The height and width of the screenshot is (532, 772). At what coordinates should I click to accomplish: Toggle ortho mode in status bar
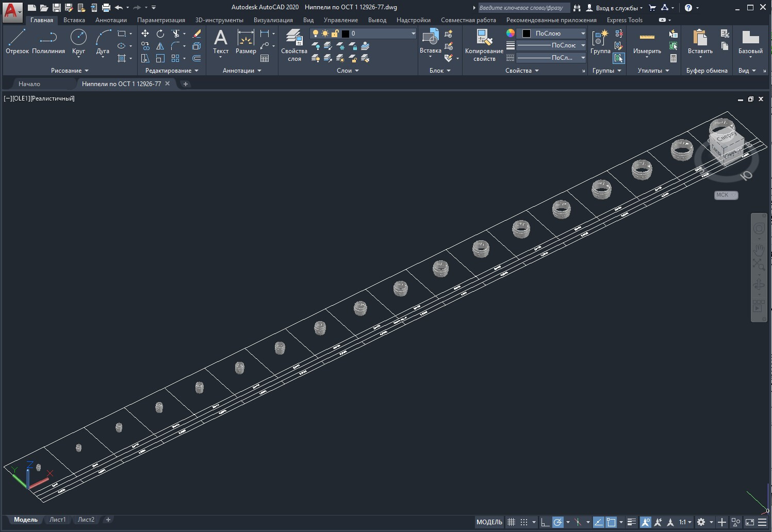tap(545, 522)
